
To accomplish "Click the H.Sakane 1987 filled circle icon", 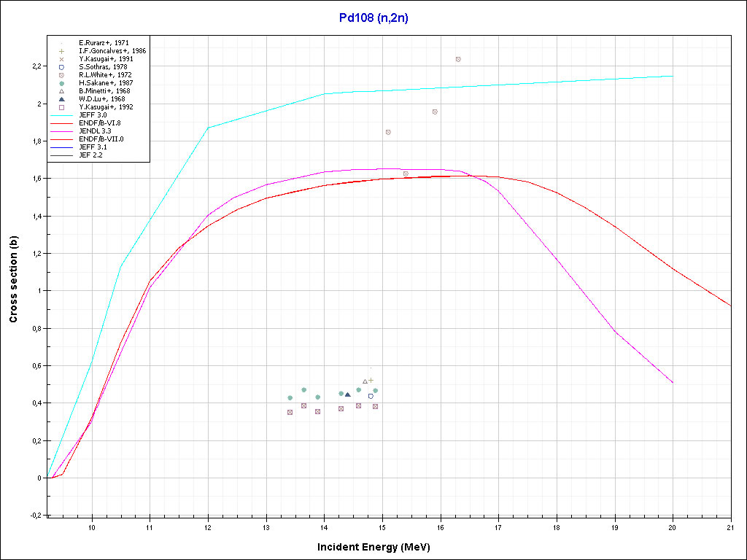I will click(x=62, y=83).
